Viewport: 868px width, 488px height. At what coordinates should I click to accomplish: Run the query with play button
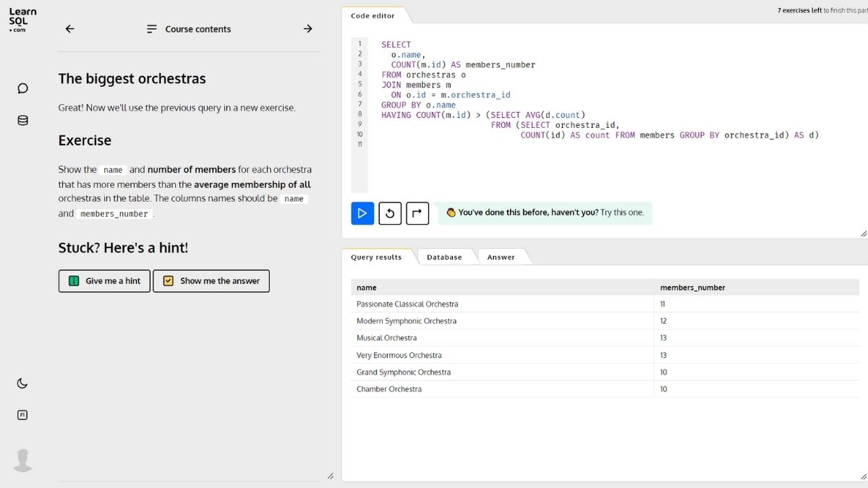pyautogui.click(x=362, y=213)
